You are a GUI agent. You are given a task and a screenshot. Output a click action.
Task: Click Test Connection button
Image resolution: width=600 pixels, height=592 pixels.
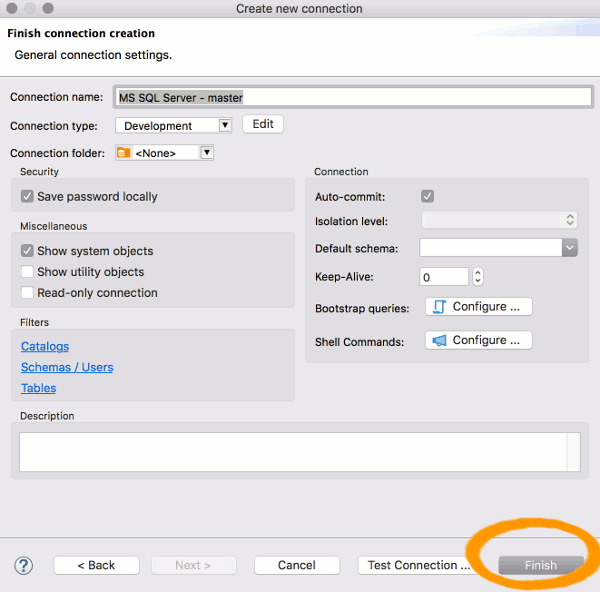coord(419,565)
